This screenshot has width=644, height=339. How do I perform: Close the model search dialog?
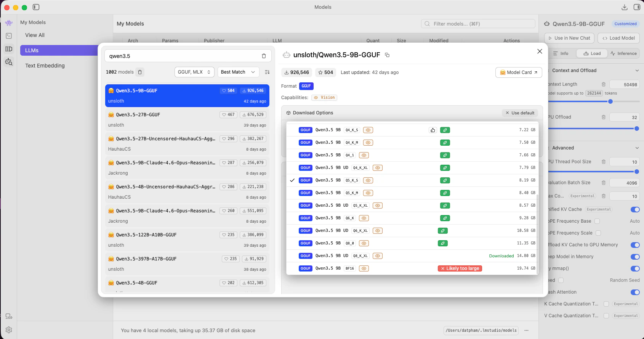(x=540, y=51)
